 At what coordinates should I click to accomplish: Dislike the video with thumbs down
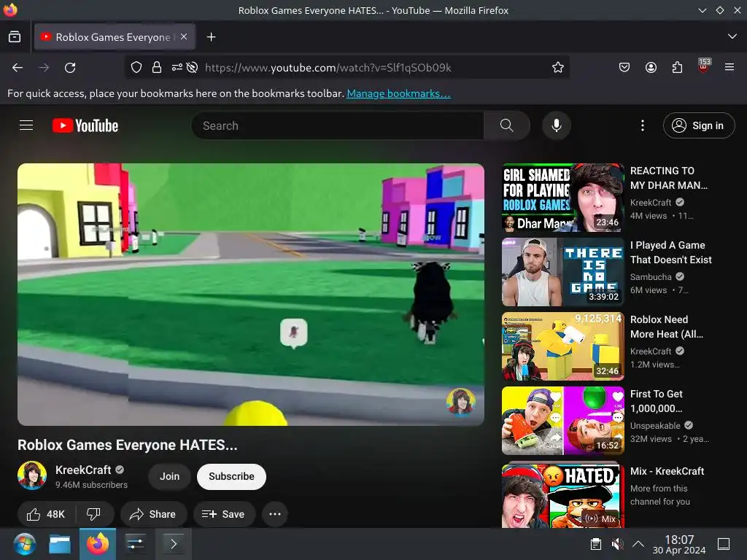(x=94, y=514)
